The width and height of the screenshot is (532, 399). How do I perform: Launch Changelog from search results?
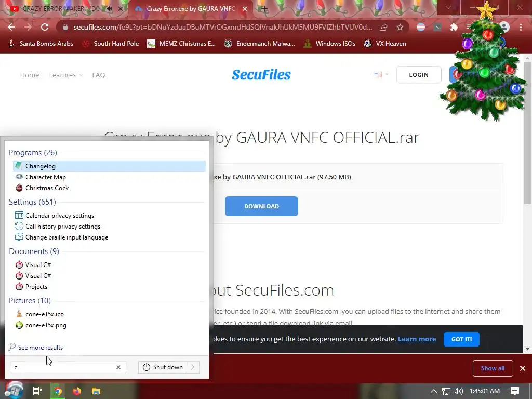(109, 166)
